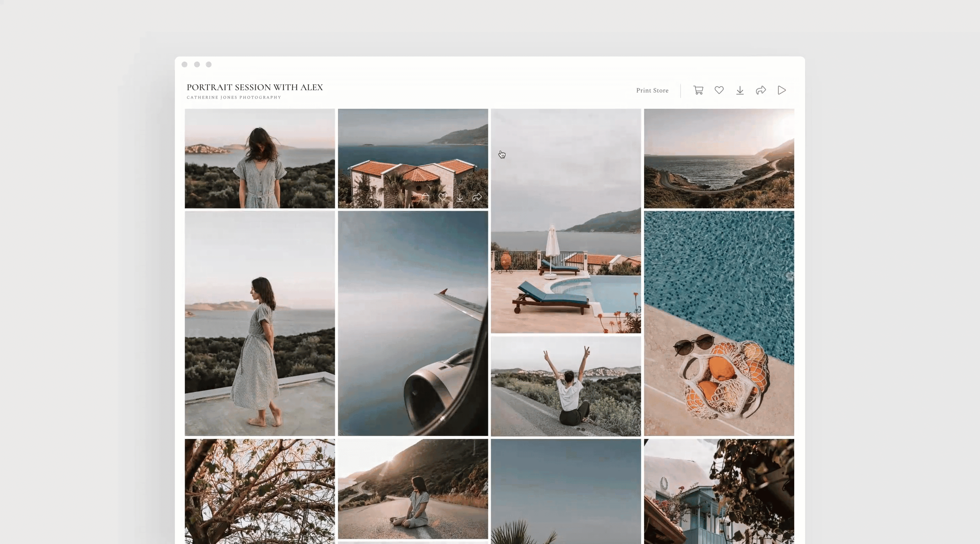Viewport: 980px width, 544px height.
Task: Click the header favorites heart icon
Action: 719,90
